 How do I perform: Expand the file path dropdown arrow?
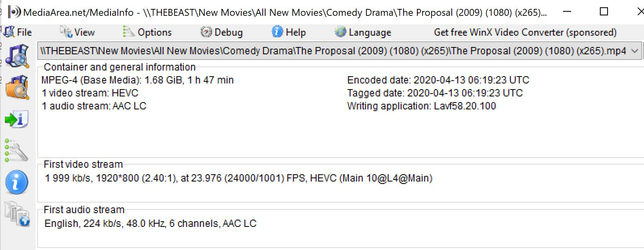(635, 51)
